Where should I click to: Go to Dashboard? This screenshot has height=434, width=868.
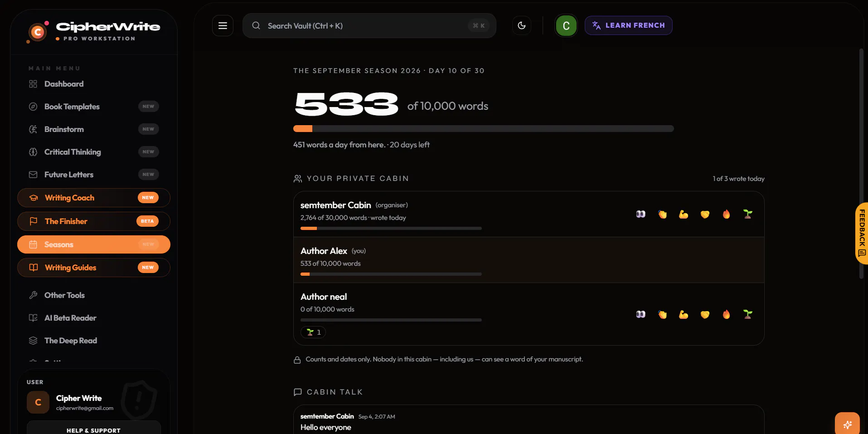point(94,84)
